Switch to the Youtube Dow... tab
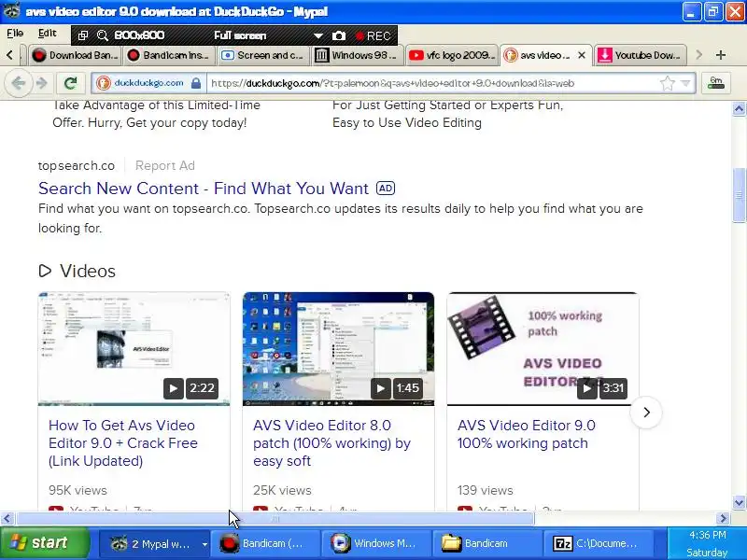 [x=641, y=55]
